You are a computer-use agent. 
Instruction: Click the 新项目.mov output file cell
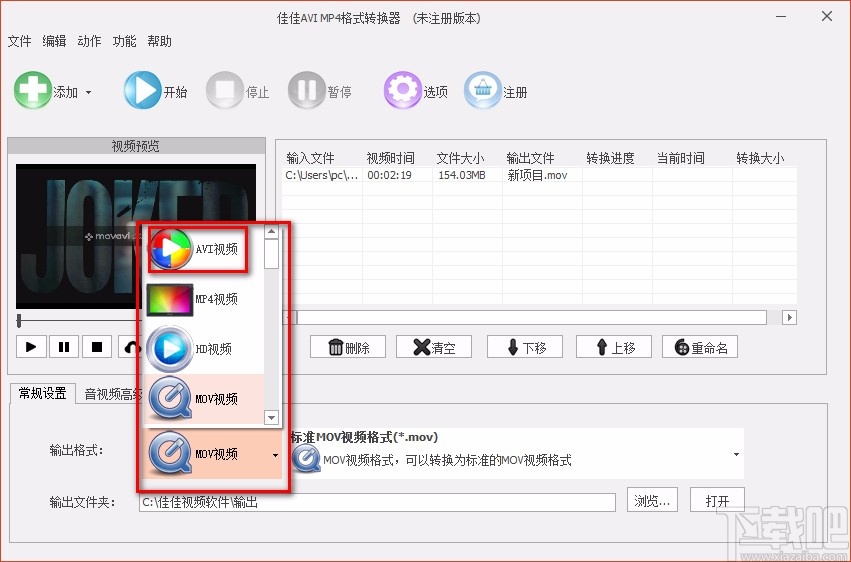[542, 175]
